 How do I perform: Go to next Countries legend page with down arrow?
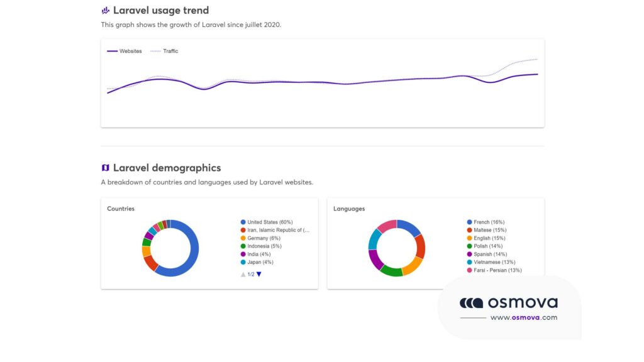[x=258, y=274]
